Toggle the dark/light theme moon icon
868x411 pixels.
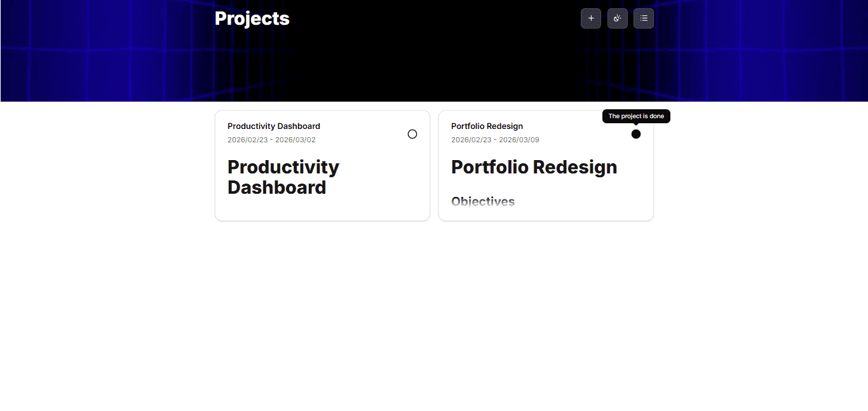pyautogui.click(x=618, y=18)
